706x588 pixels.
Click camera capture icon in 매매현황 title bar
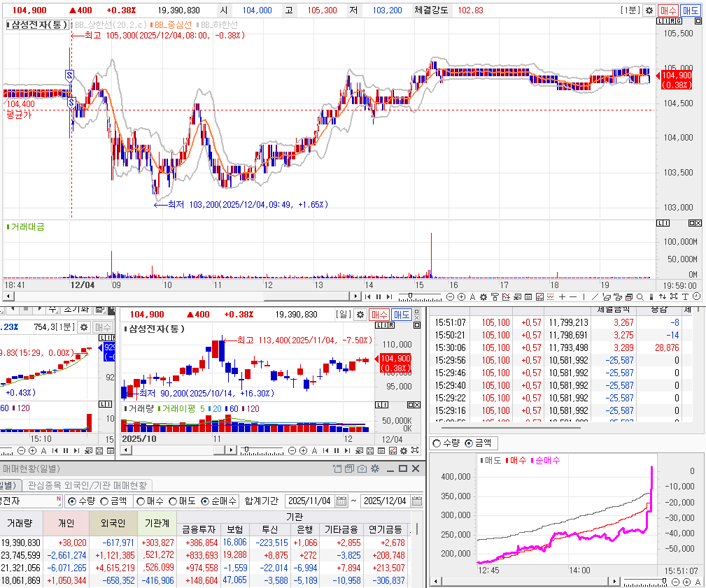[x=362, y=468]
